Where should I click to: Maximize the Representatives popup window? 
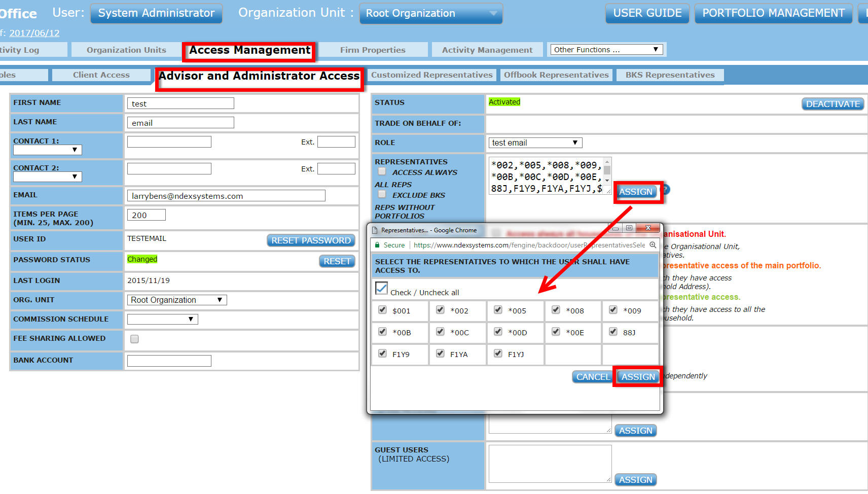[629, 228]
